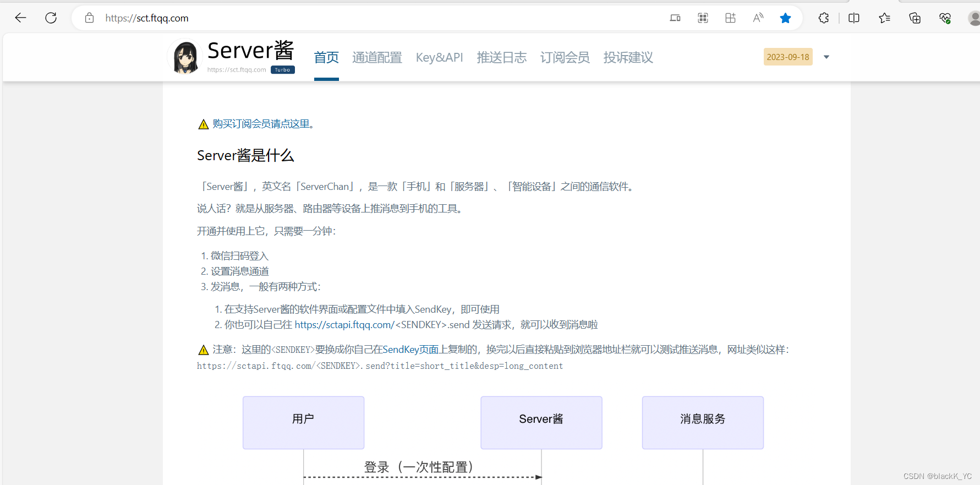Open the apps grid icon in address bar
This screenshot has width=980, height=485.
[x=730, y=18]
